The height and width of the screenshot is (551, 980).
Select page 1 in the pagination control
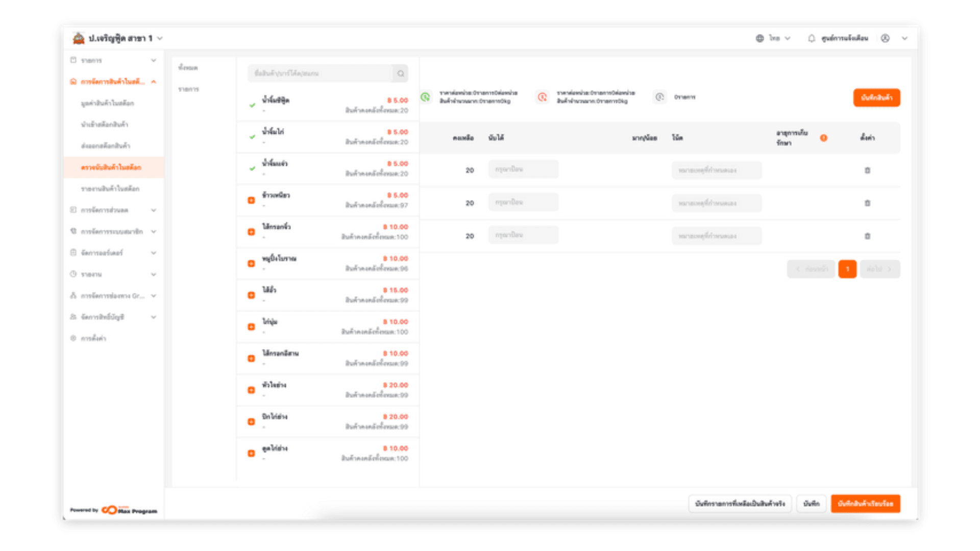point(847,269)
